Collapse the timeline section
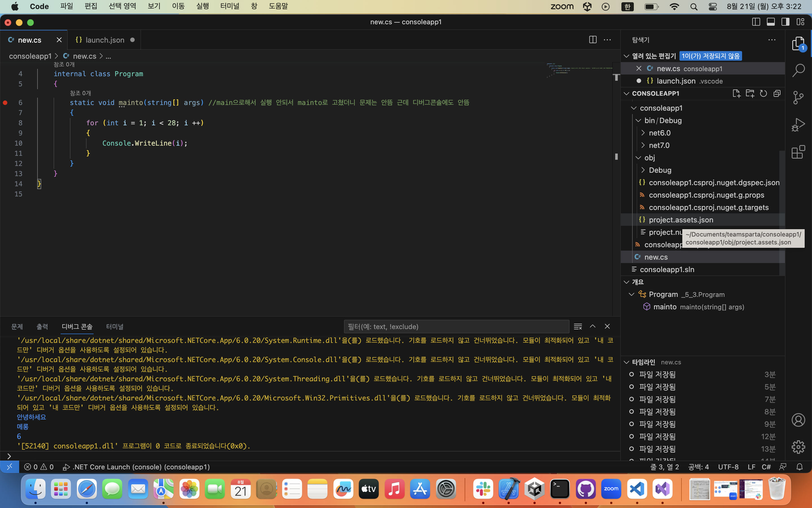Image resolution: width=812 pixels, height=508 pixels. [x=626, y=362]
